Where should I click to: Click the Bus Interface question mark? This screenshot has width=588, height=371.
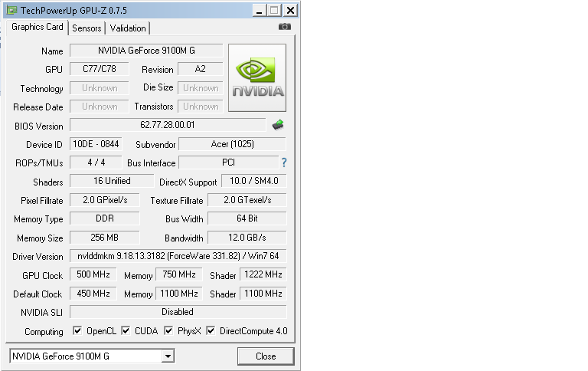point(284,163)
